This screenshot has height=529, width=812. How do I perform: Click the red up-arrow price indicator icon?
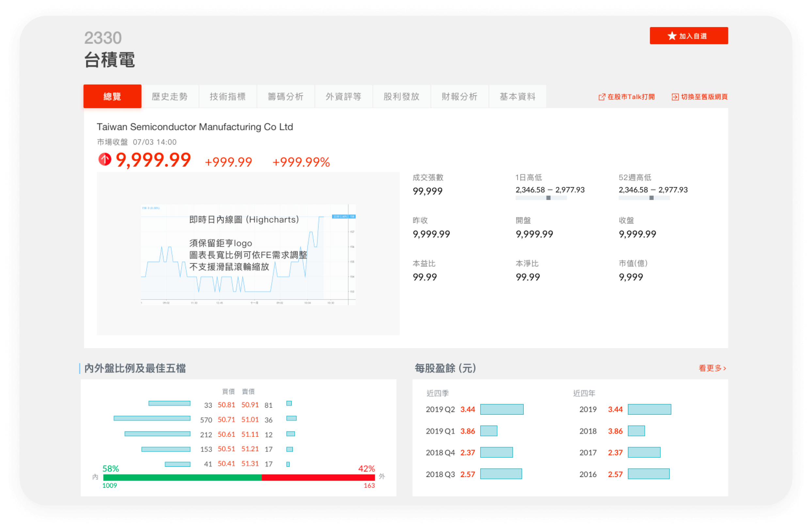tap(105, 159)
